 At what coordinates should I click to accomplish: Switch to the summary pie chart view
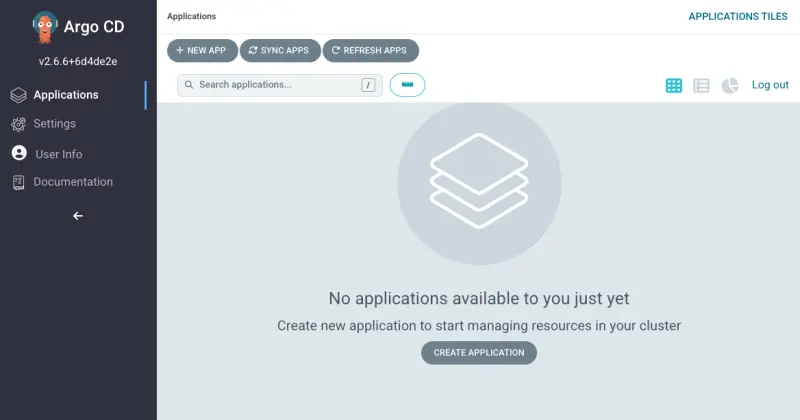(730, 85)
